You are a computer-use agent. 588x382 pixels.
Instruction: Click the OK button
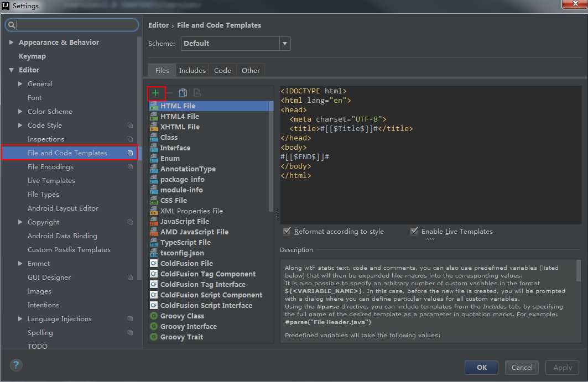click(x=481, y=368)
